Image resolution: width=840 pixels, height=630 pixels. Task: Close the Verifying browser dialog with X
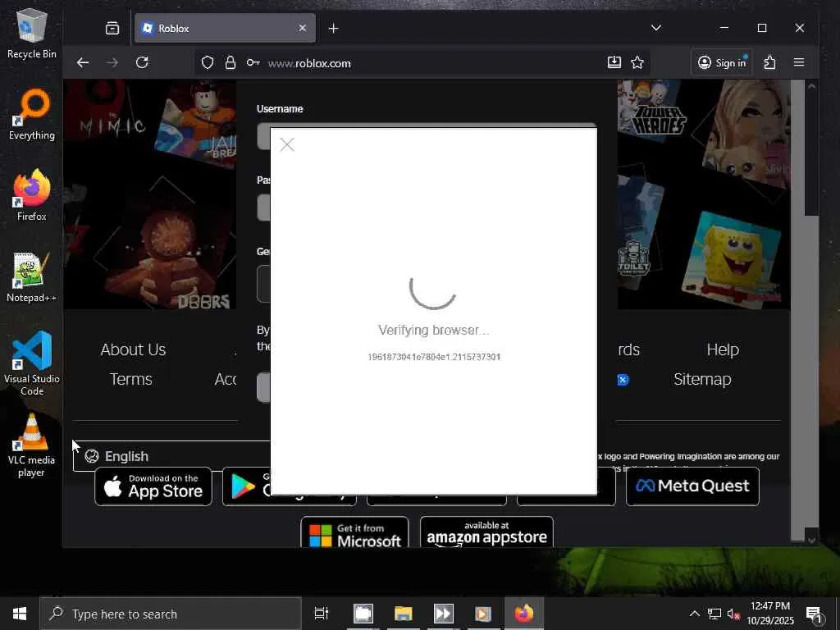click(x=287, y=144)
